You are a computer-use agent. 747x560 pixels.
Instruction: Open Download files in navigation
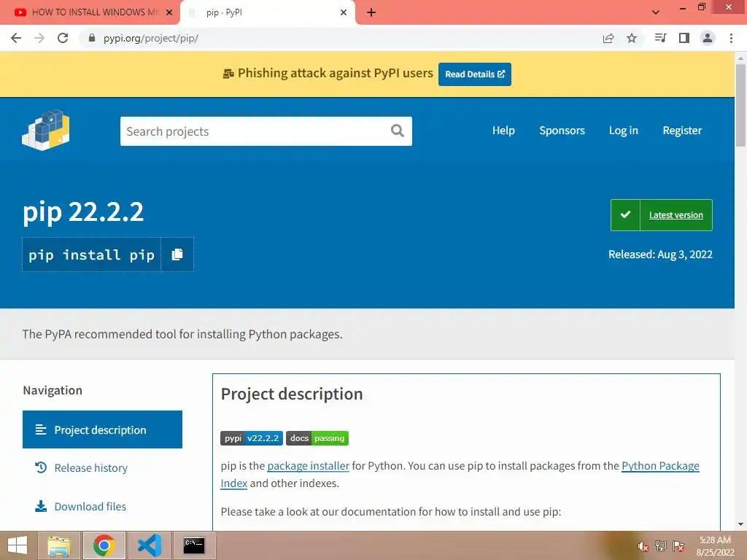coord(90,506)
